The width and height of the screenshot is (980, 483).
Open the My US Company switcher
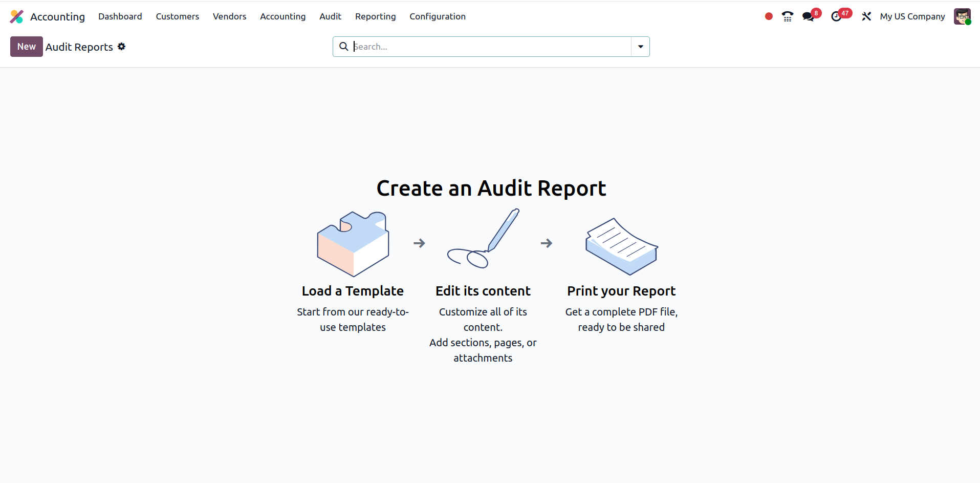click(912, 16)
